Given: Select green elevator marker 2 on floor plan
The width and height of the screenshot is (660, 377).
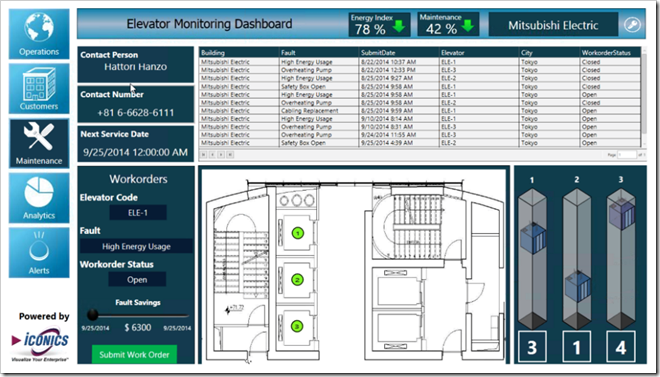Looking at the screenshot, I should [x=298, y=279].
